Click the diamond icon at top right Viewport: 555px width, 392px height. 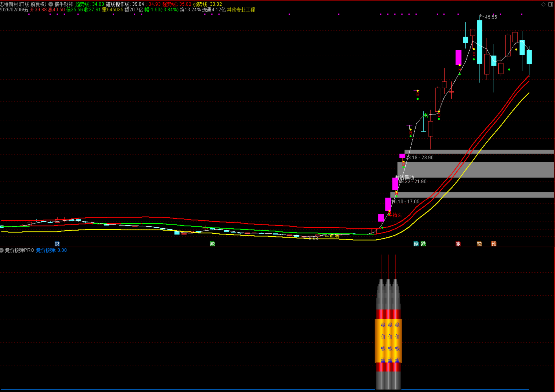pos(543,4)
